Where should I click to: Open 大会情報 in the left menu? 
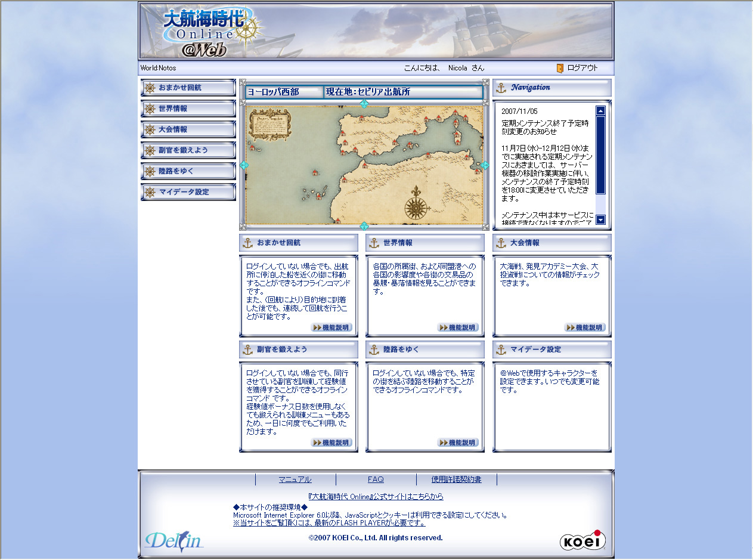188,129
